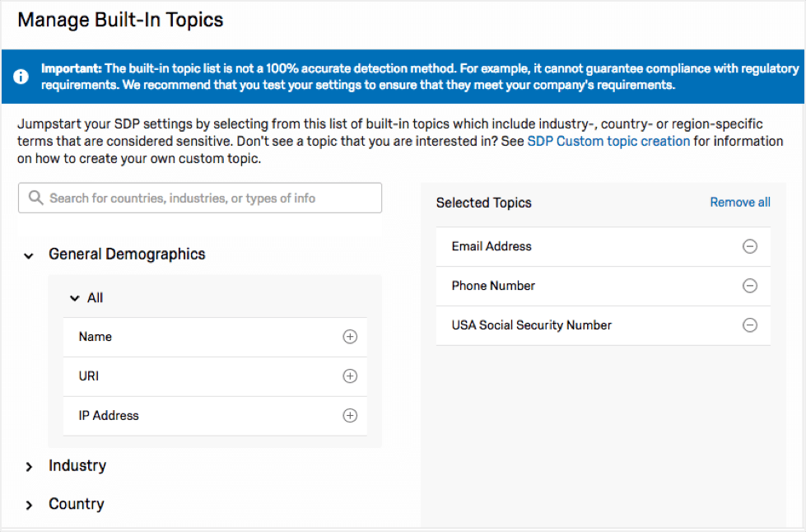Expand the Industry section

29,467
